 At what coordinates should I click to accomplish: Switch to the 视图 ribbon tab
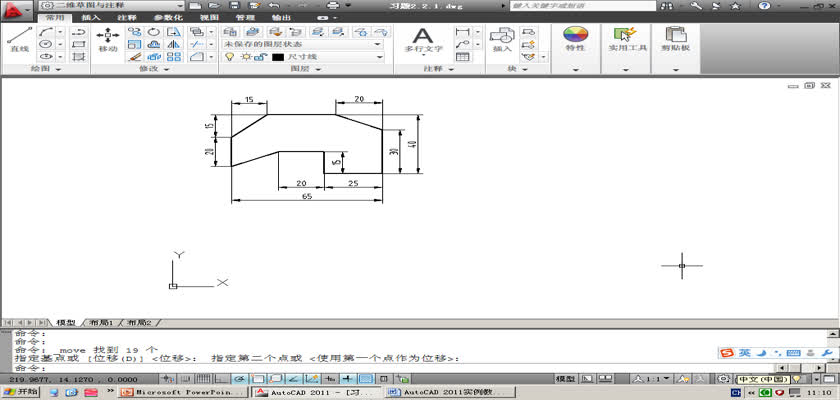208,17
